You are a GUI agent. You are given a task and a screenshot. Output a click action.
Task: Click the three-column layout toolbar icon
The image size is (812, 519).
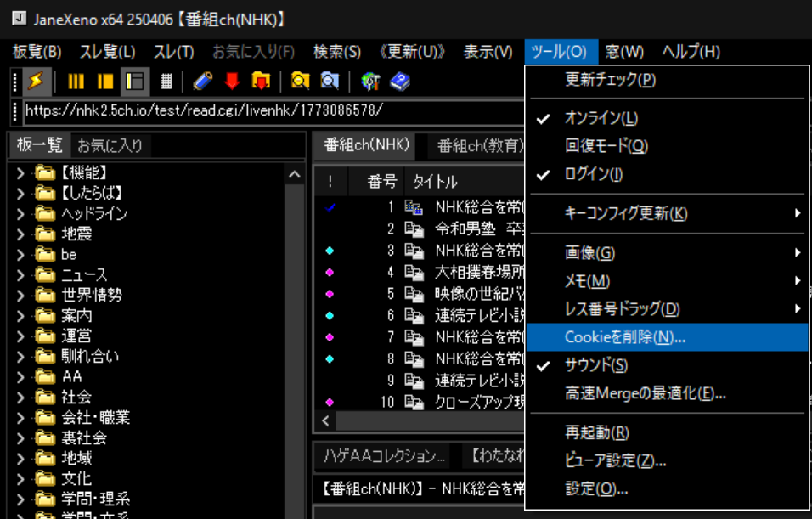pyautogui.click(x=76, y=81)
